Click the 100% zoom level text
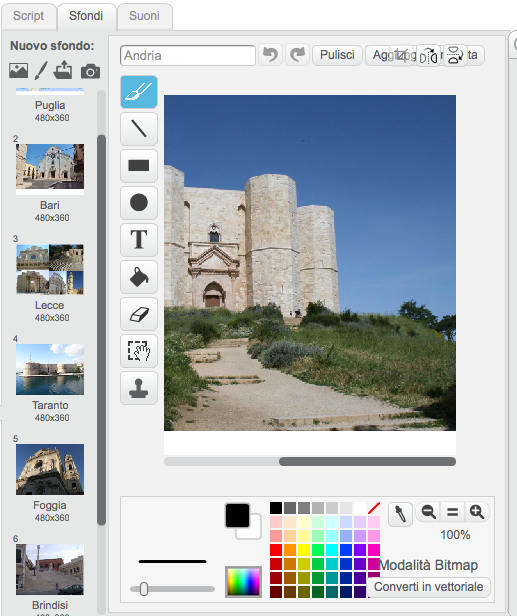Screen dimensions: 517x616 455,535
